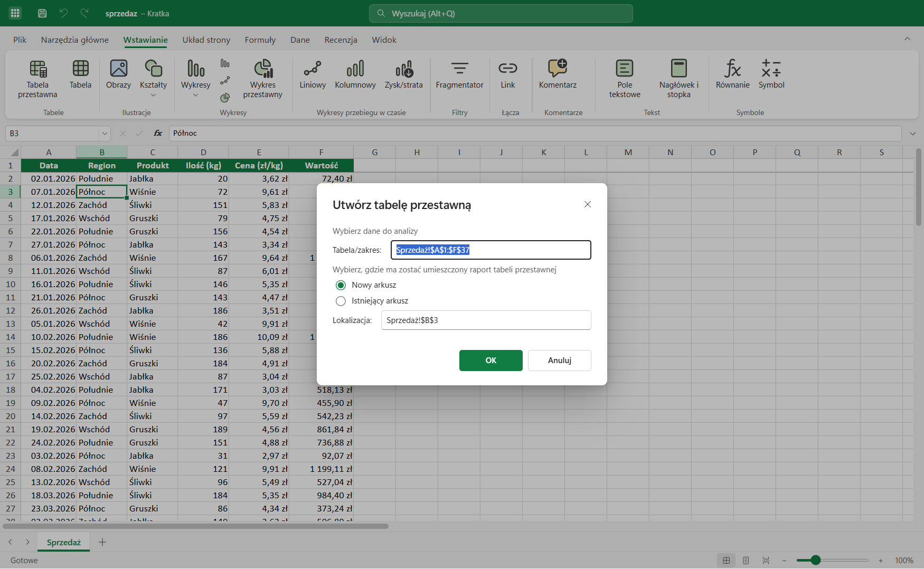Insert a Równanie equation
This screenshot has height=569, width=924.
point(732,74)
